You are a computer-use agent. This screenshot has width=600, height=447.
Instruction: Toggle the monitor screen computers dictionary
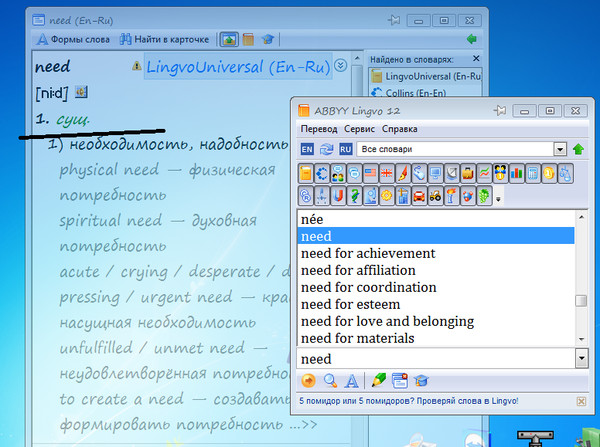[x=435, y=174]
